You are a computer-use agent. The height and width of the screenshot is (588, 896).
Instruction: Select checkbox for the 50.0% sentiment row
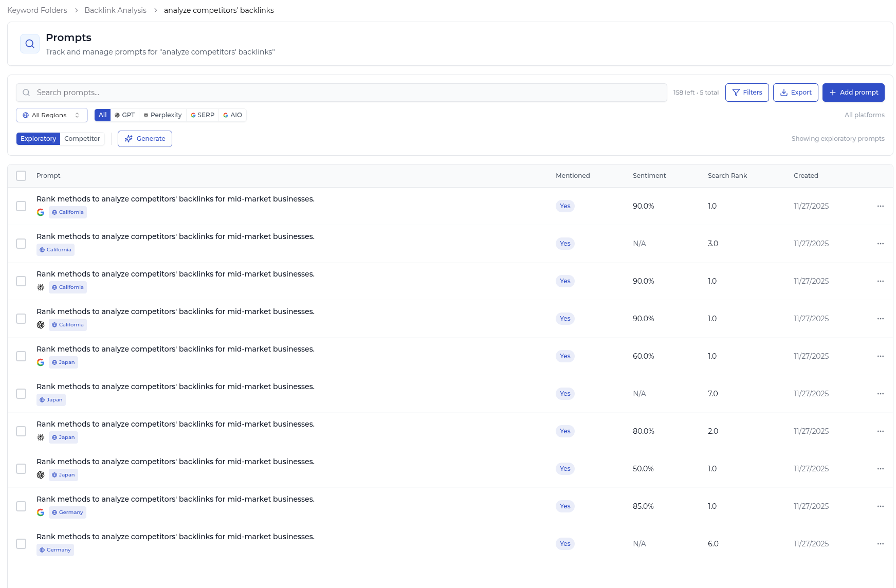(x=21, y=469)
